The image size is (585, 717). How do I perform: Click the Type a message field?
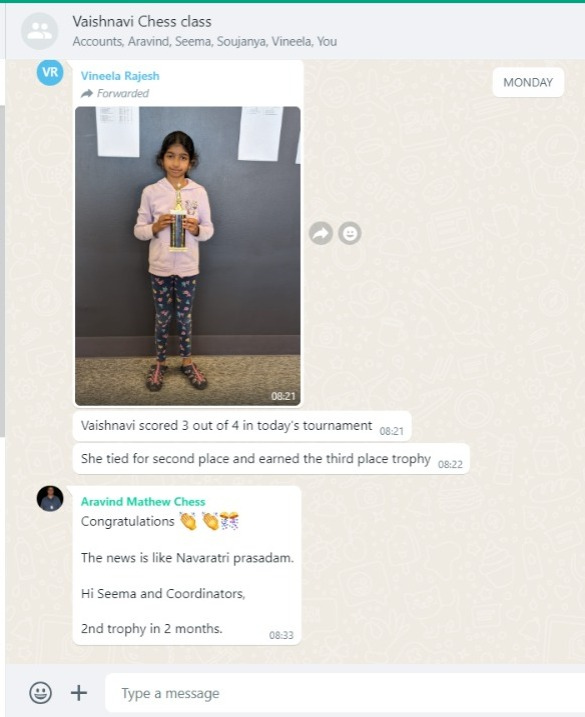(345, 693)
